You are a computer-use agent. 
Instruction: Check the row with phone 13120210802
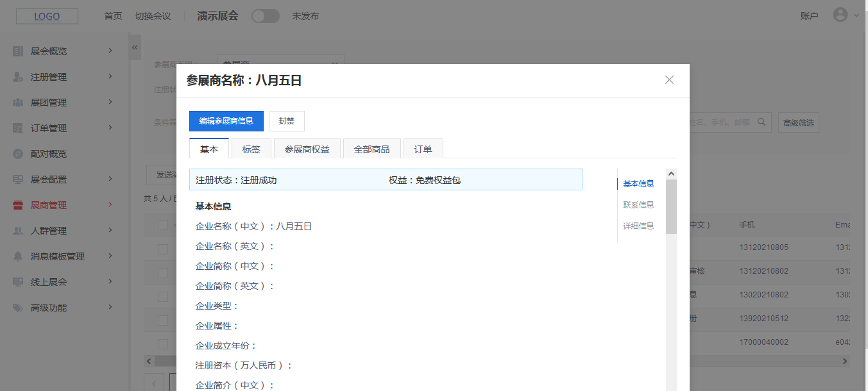163,272
